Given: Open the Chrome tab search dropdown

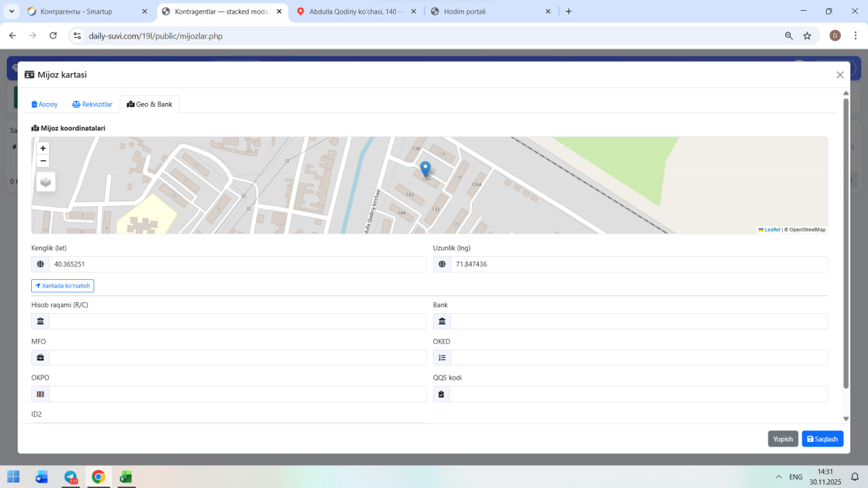Looking at the screenshot, I should point(12,12).
